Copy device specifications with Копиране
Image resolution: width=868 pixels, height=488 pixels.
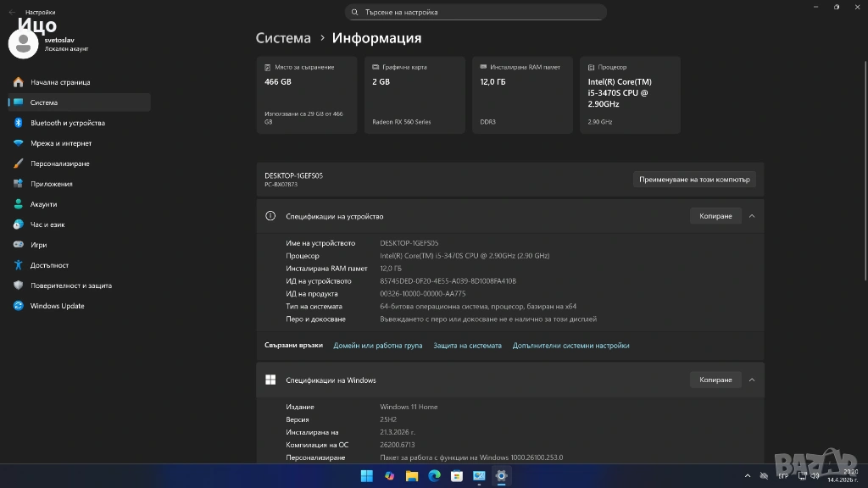715,216
